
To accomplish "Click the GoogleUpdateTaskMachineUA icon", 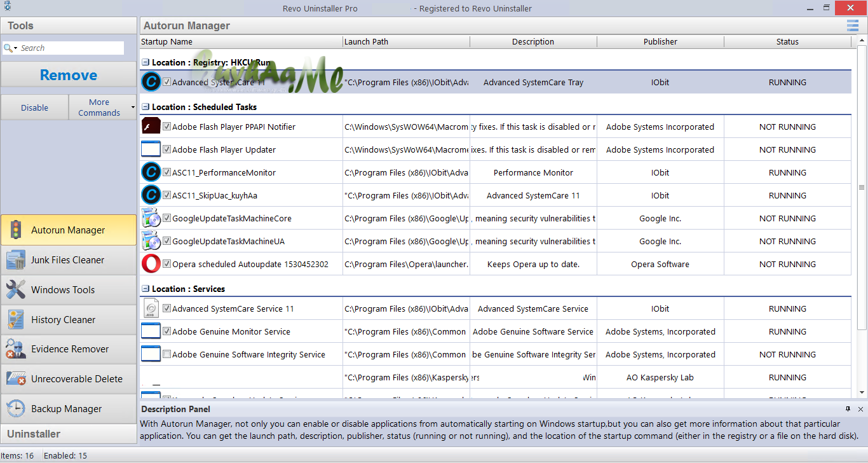I will [151, 241].
